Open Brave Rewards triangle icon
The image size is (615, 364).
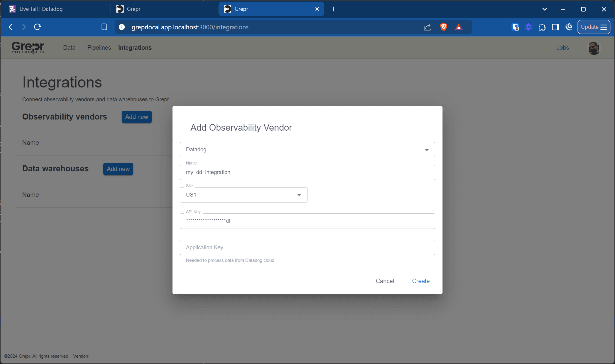pos(459,27)
